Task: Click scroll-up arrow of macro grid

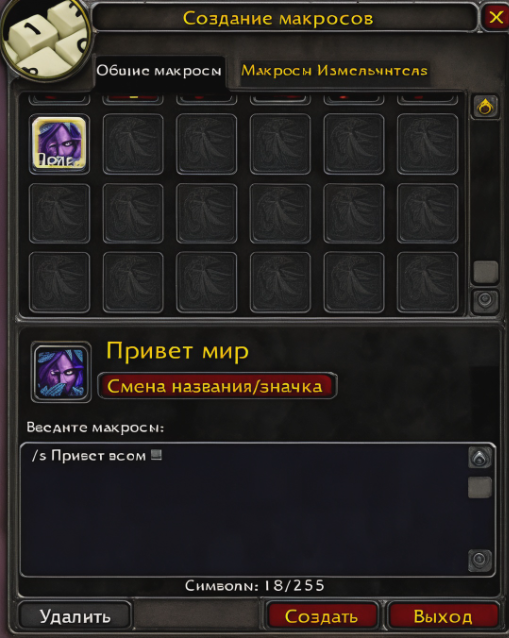Action: (485, 107)
